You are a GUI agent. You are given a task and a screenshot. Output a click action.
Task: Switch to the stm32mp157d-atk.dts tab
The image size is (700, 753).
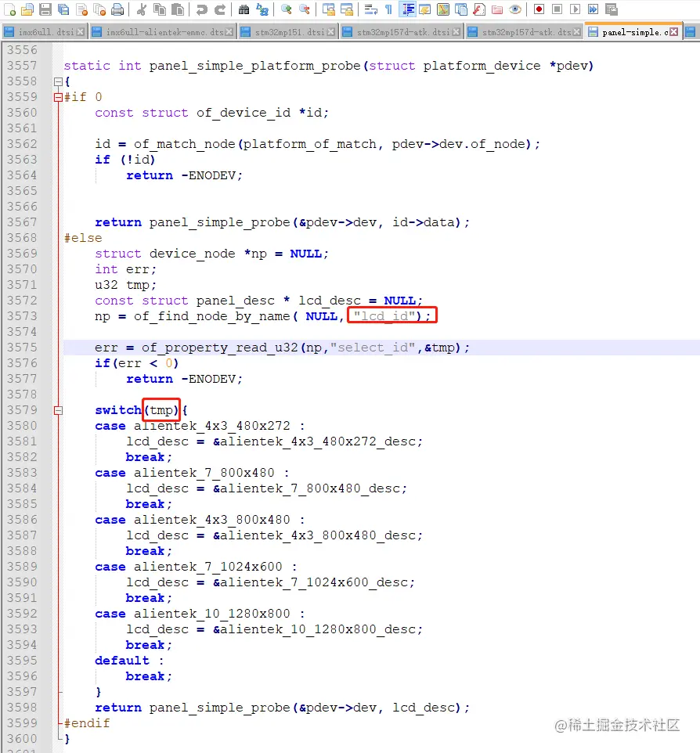pos(526,32)
